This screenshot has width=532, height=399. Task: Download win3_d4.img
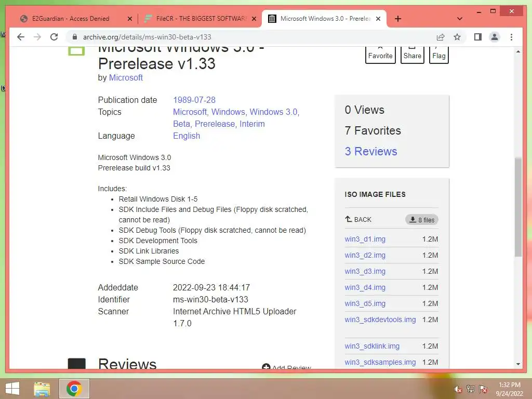pos(365,287)
